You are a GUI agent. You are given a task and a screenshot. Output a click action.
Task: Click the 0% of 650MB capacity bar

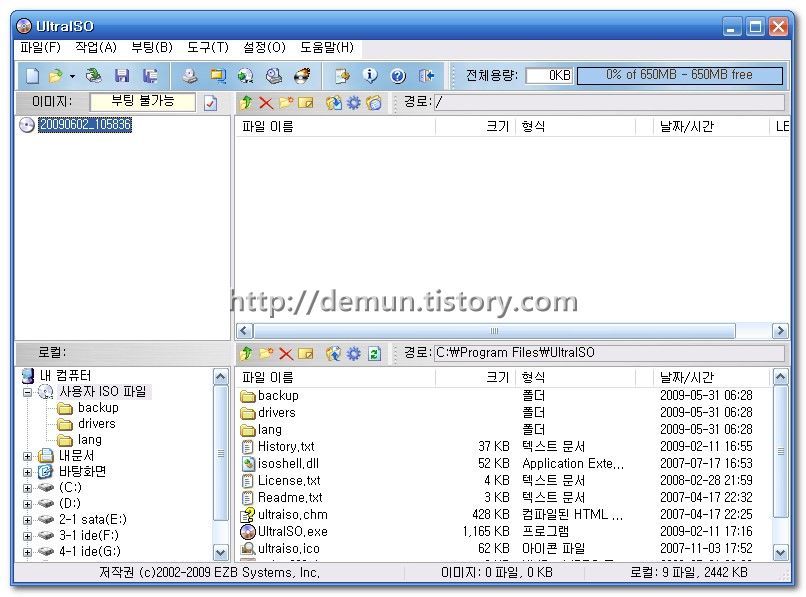[679, 75]
